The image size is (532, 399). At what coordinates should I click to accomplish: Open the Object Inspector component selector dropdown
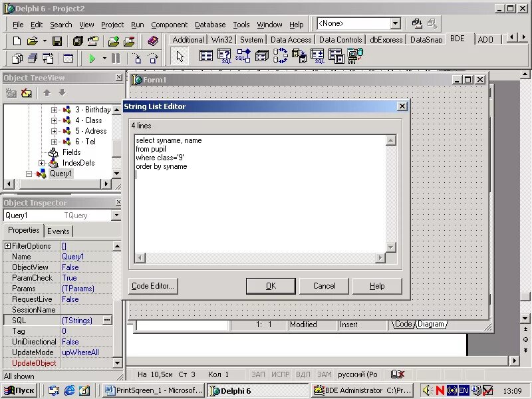click(116, 215)
